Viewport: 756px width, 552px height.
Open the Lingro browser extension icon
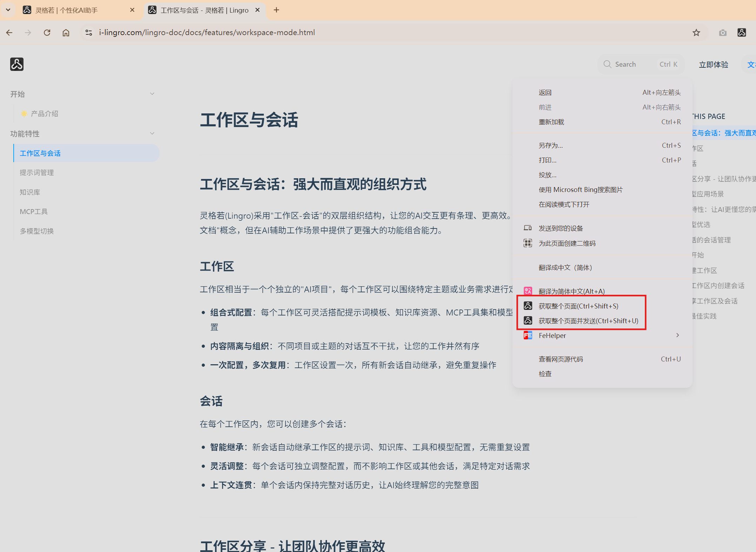[x=742, y=32]
